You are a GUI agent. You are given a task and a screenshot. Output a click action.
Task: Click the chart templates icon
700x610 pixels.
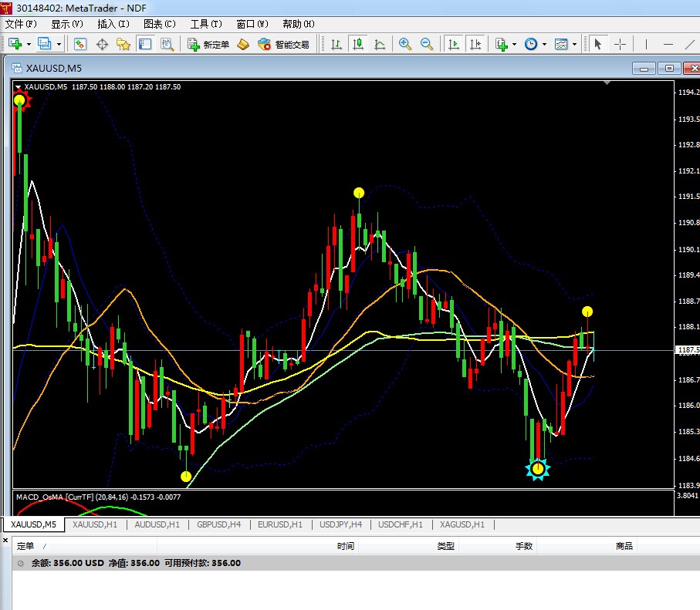click(561, 44)
